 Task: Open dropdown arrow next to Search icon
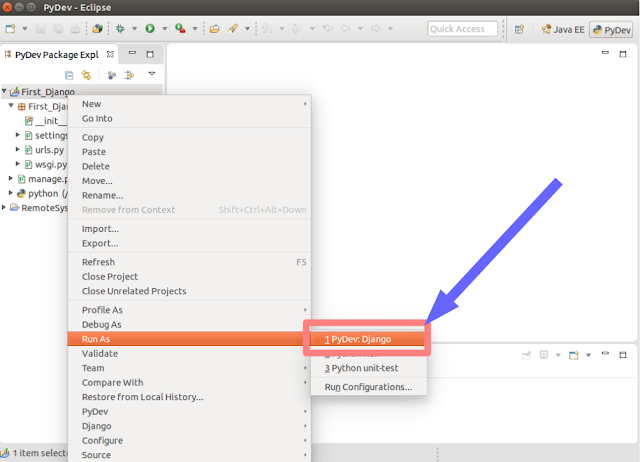[x=247, y=29]
